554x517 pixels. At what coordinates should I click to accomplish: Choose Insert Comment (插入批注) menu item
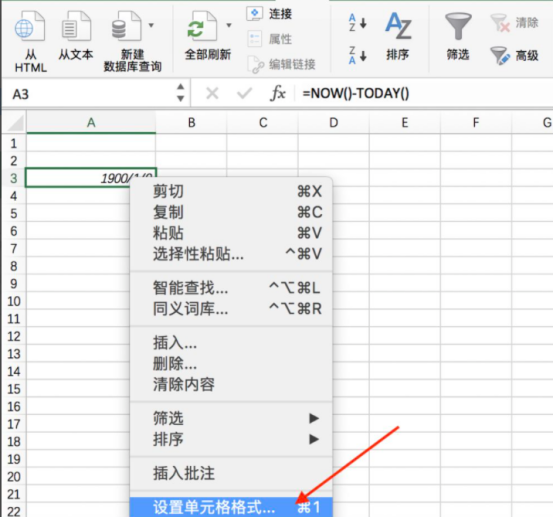click(x=231, y=473)
